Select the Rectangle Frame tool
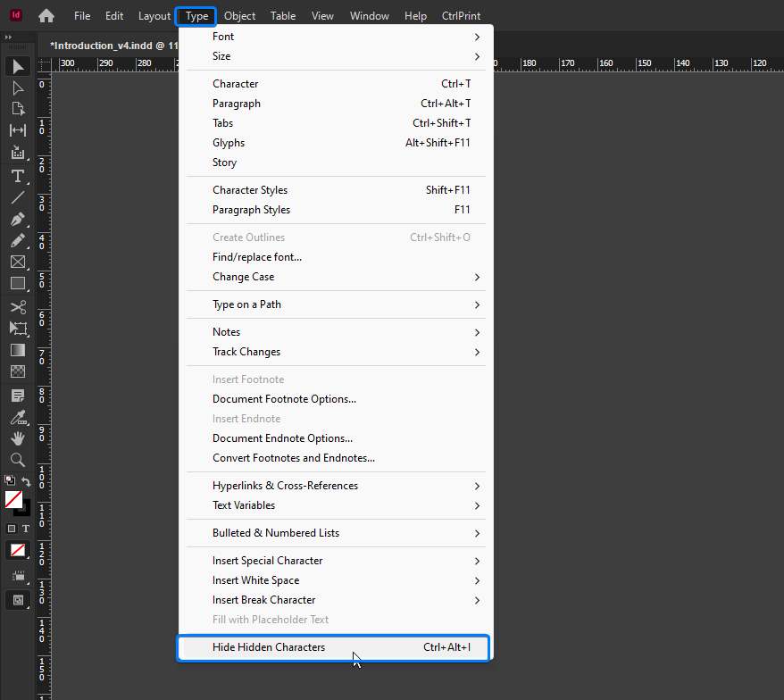 18,262
